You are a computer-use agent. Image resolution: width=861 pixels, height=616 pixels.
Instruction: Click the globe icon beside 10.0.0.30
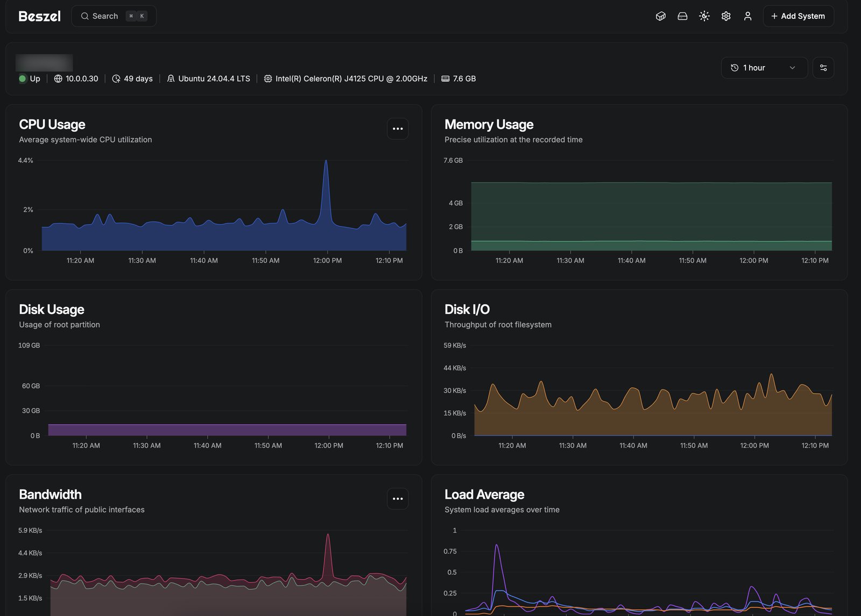pyautogui.click(x=58, y=79)
